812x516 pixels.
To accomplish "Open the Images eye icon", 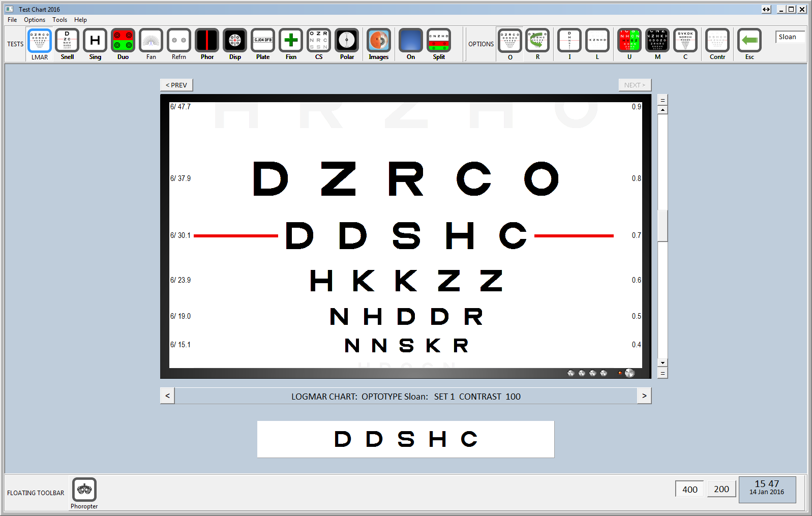I will [x=379, y=41].
